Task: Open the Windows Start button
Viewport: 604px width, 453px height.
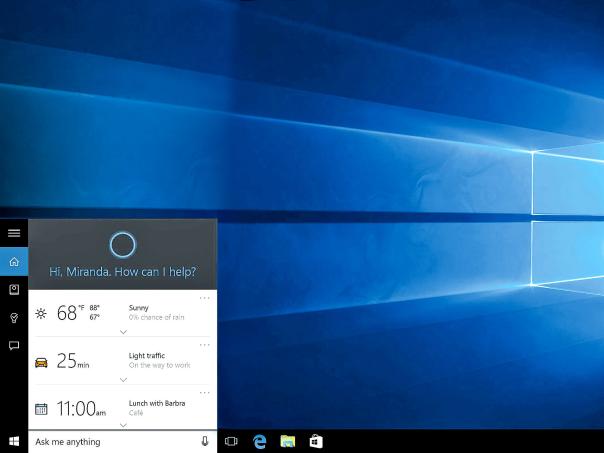Action: [x=14, y=441]
